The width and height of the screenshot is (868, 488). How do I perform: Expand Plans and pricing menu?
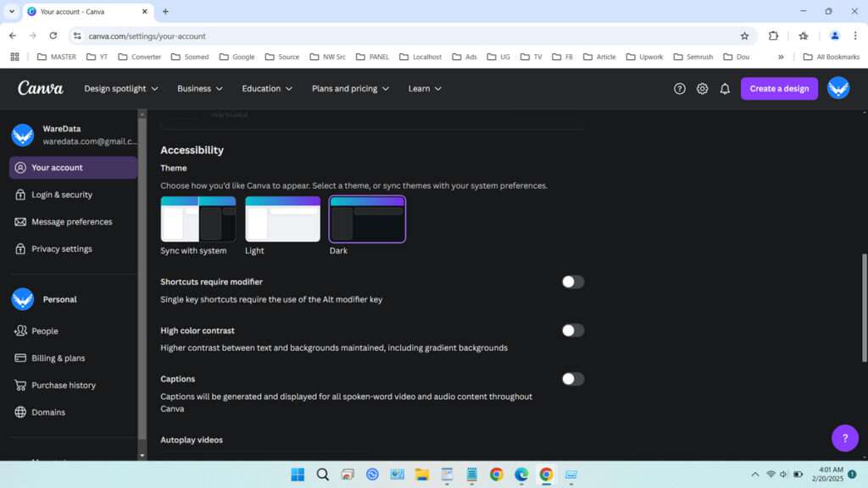tap(350, 88)
